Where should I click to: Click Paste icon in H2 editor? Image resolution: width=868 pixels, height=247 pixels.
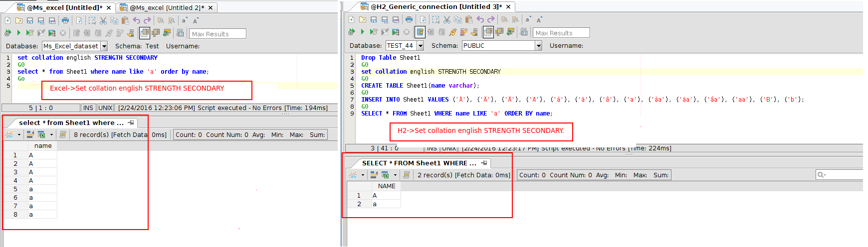469,20
